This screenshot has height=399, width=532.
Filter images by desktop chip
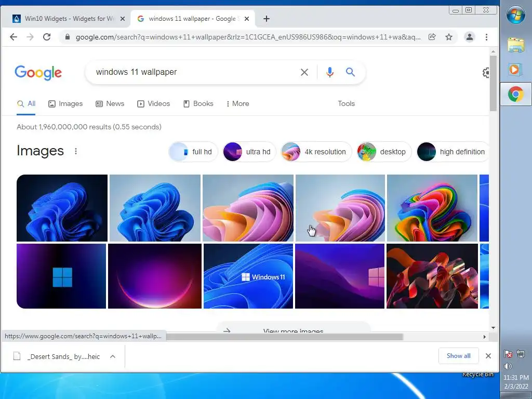tap(384, 152)
